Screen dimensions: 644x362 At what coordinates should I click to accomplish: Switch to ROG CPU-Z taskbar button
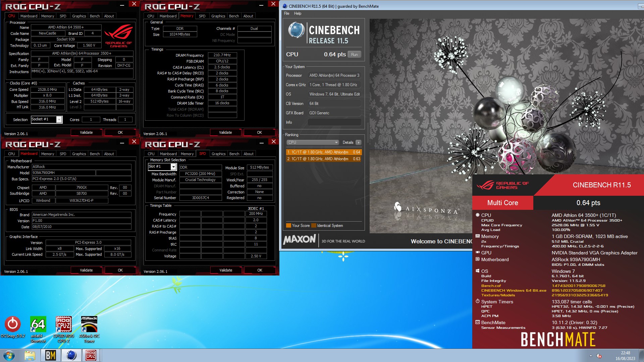91,355
